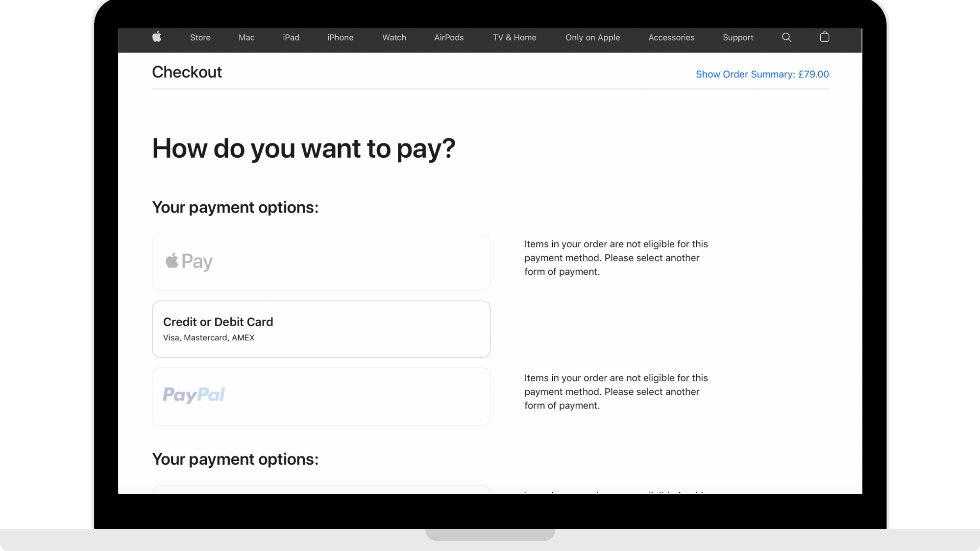Click the Checkout page heading
Viewport: 980px width, 551px height.
[187, 72]
